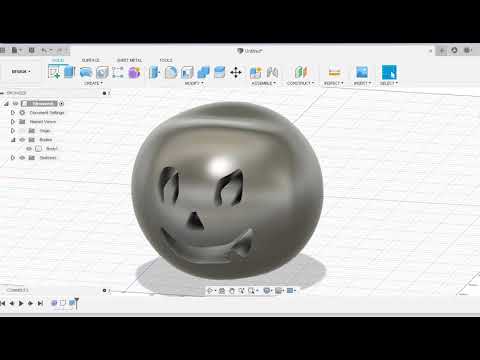
Task: Expand the Document Settings tree node
Action: coord(13,113)
